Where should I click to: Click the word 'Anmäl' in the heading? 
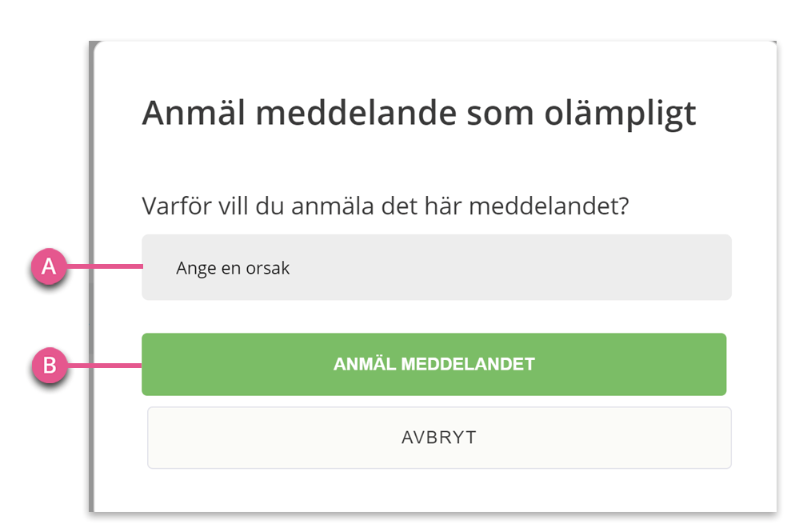pyautogui.click(x=194, y=113)
